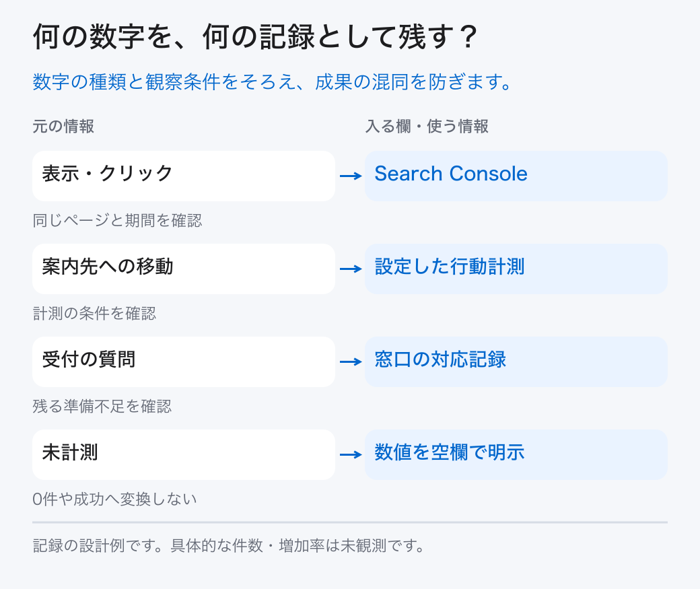Select the 表示・クリック card
Screen dimensions: 700x589
coord(184,176)
